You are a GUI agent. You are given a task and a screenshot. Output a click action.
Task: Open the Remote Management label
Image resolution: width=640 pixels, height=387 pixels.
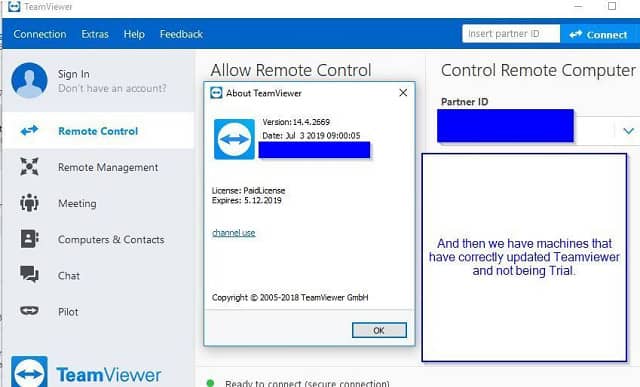[x=108, y=167]
